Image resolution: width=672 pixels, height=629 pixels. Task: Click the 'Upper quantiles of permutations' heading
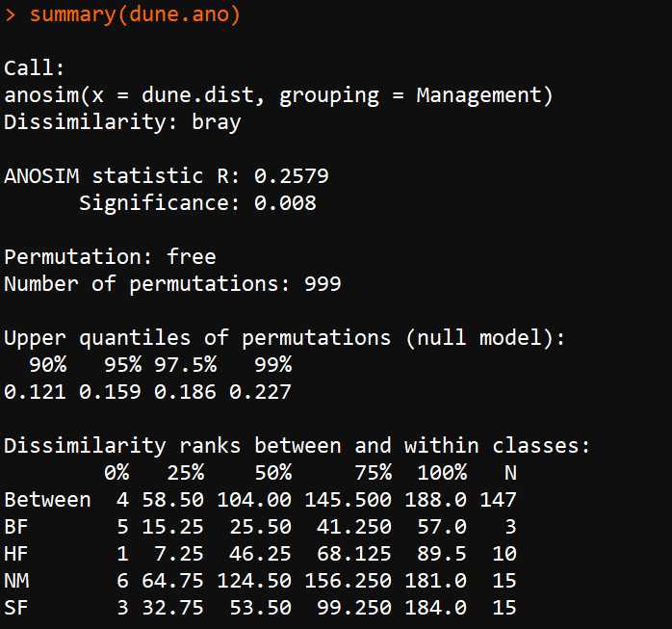click(x=284, y=338)
